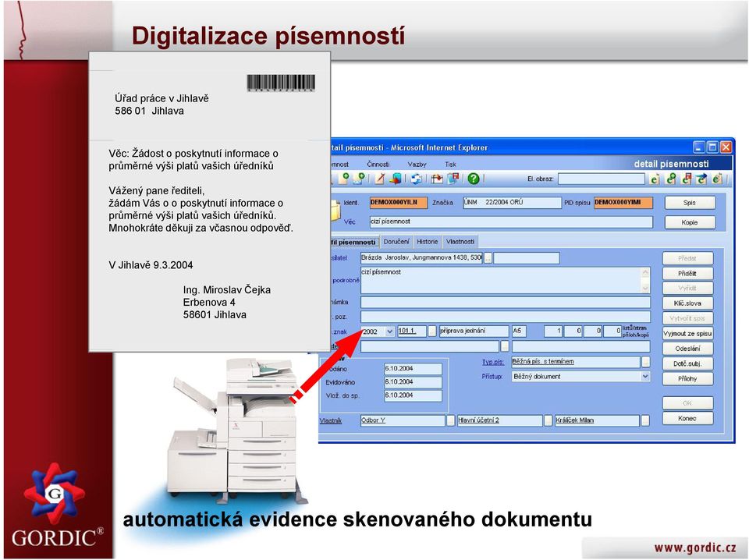Switch to the Doručení tab
The height and width of the screenshot is (560, 749).
[396, 242]
